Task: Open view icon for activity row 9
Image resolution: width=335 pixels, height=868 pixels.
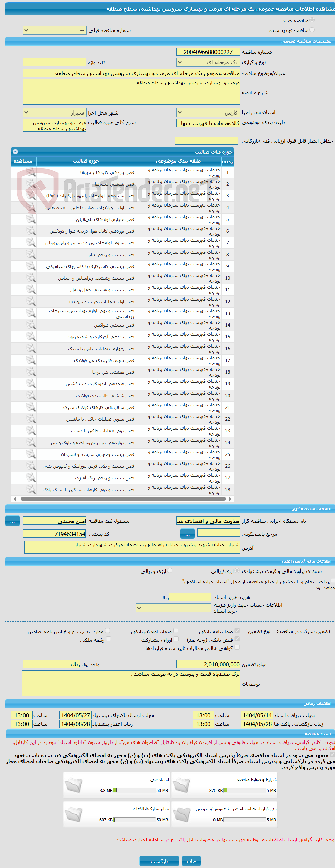Action: (31, 267)
